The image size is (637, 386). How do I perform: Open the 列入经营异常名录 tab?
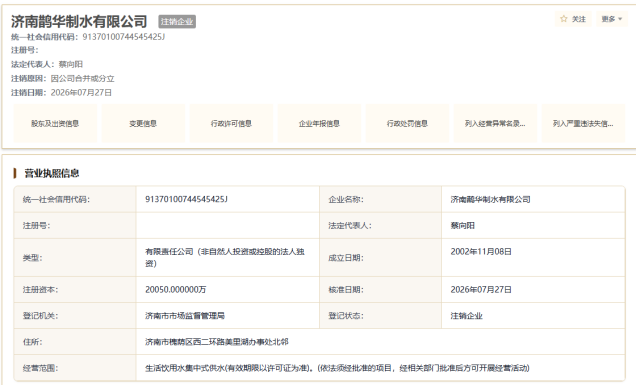pyautogui.click(x=495, y=123)
